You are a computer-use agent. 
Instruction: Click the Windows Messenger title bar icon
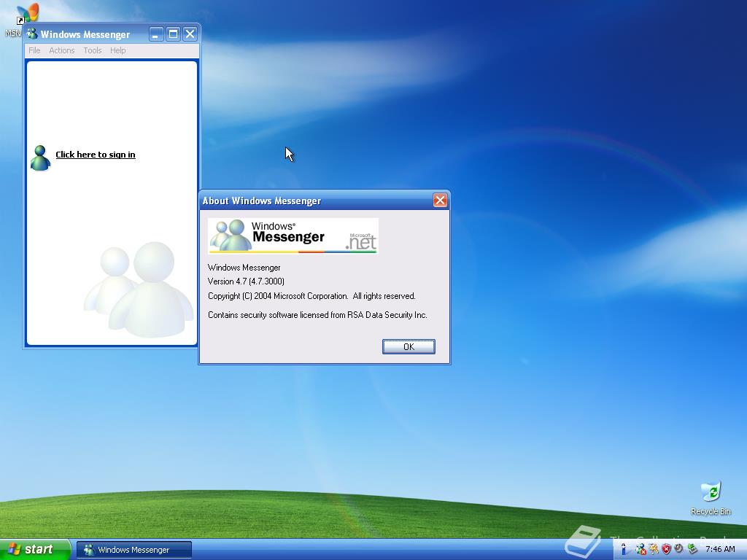pyautogui.click(x=32, y=34)
